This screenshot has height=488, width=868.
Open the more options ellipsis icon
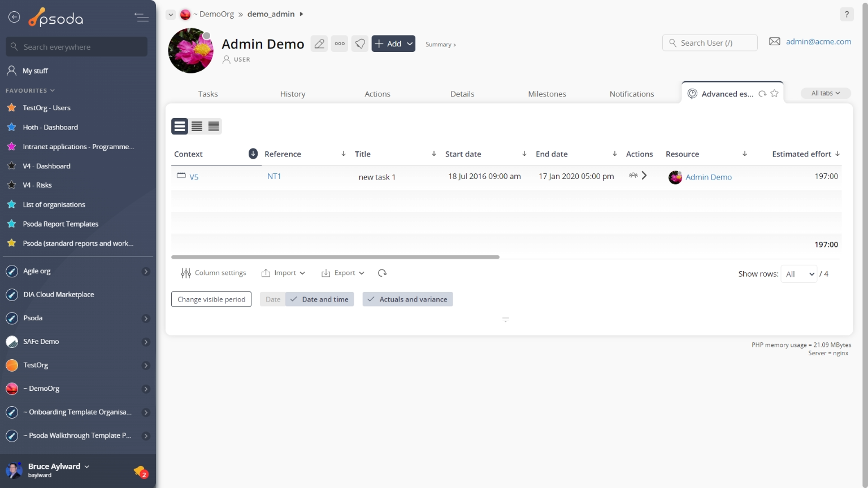click(340, 43)
